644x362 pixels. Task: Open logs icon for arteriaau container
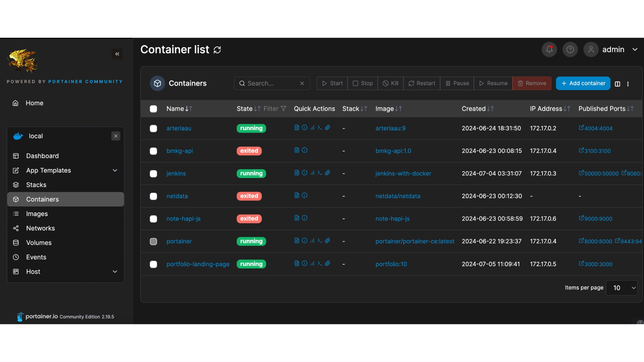(x=297, y=128)
